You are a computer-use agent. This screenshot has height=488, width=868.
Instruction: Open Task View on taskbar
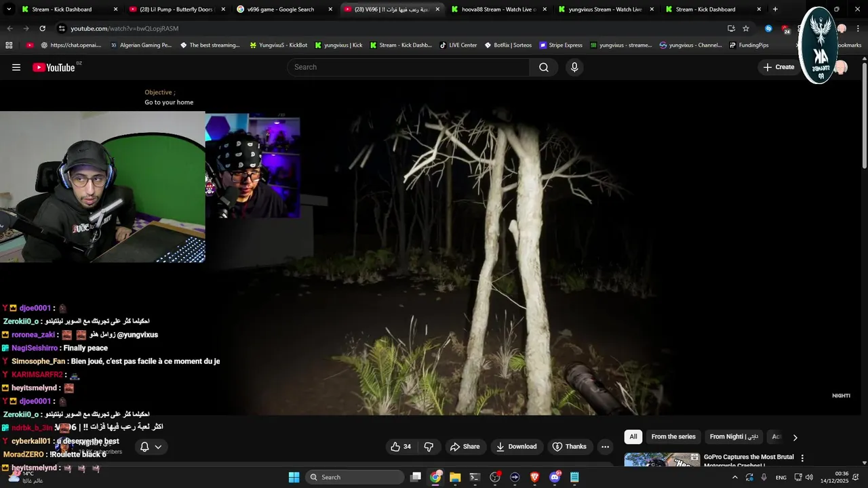pos(416,477)
